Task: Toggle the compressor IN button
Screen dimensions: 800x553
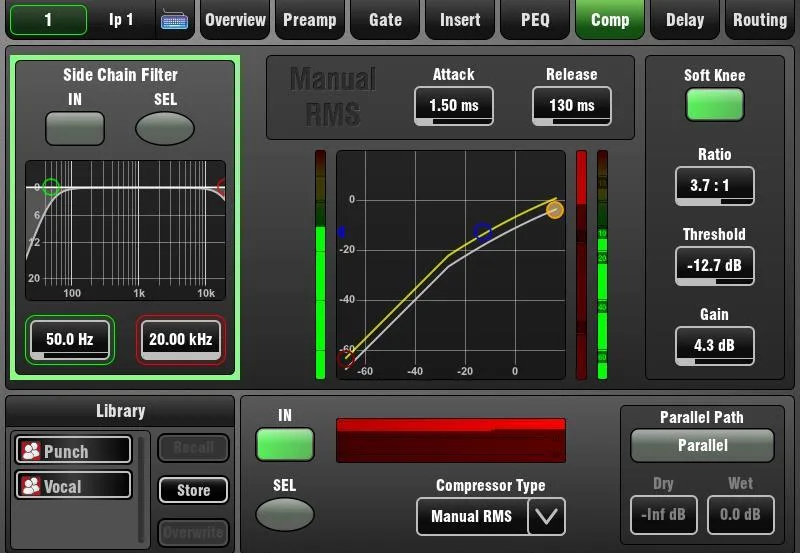Action: 285,444
